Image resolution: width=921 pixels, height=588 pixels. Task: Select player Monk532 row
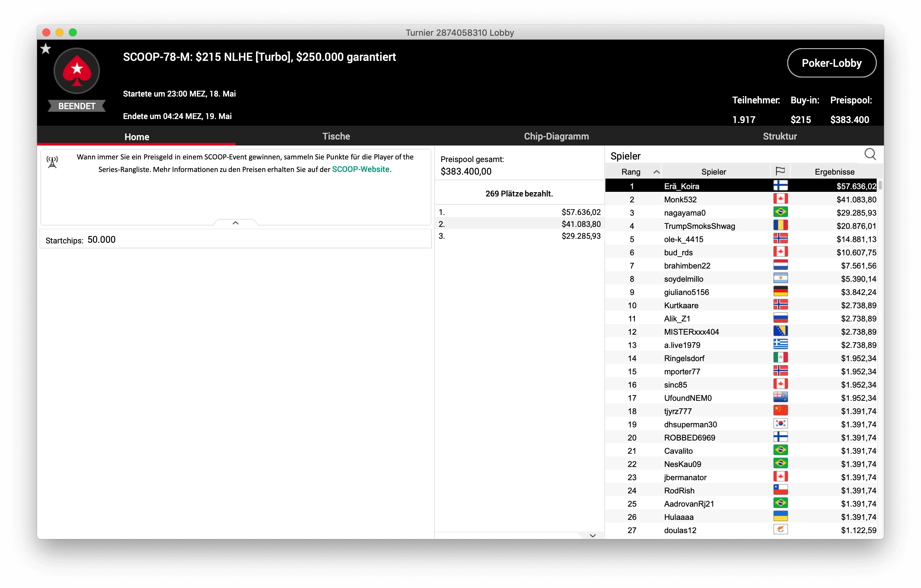pyautogui.click(x=680, y=199)
